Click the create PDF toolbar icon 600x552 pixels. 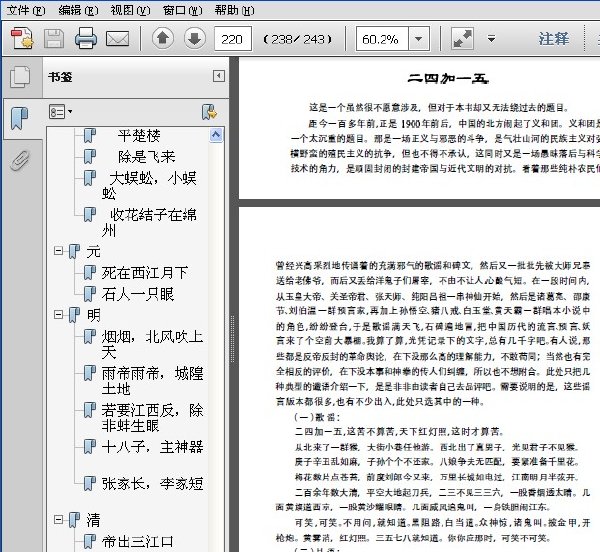click(22, 38)
